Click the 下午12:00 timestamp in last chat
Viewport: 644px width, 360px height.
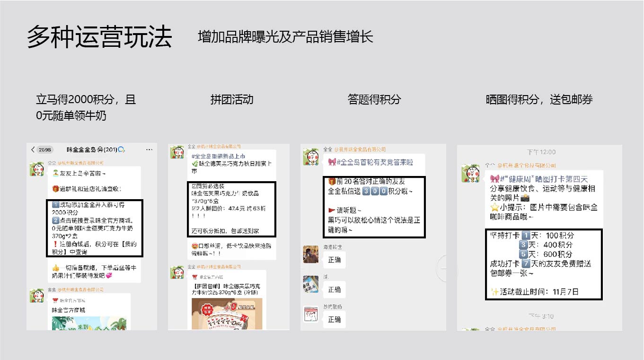pyautogui.click(x=541, y=152)
